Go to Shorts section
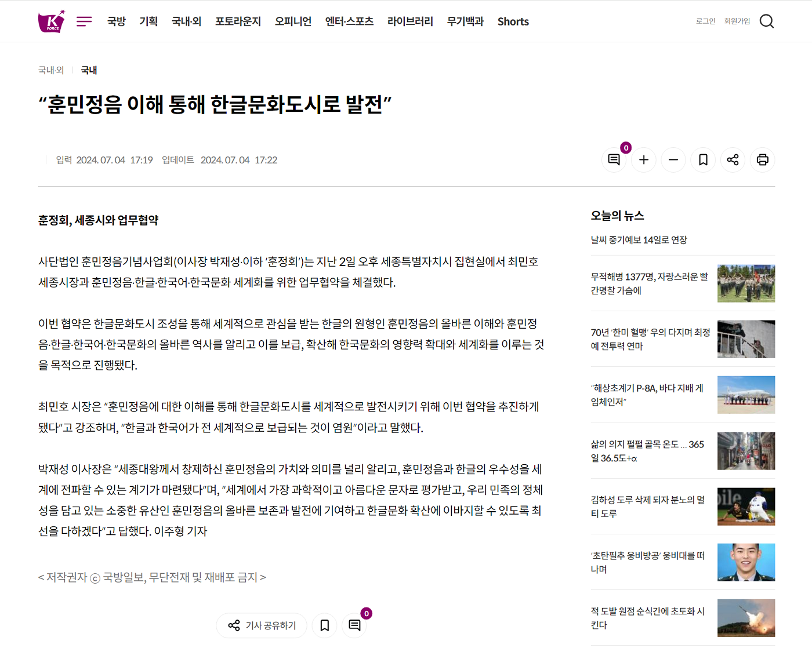The image size is (812, 670). coord(513,21)
